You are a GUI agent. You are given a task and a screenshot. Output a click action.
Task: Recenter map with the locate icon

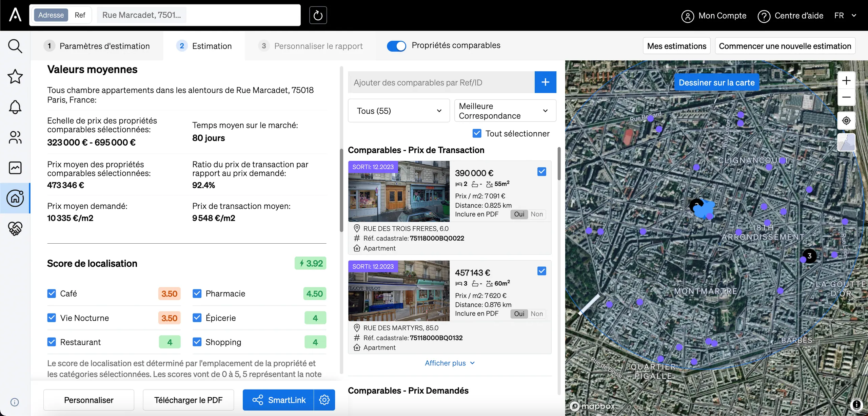pos(846,120)
